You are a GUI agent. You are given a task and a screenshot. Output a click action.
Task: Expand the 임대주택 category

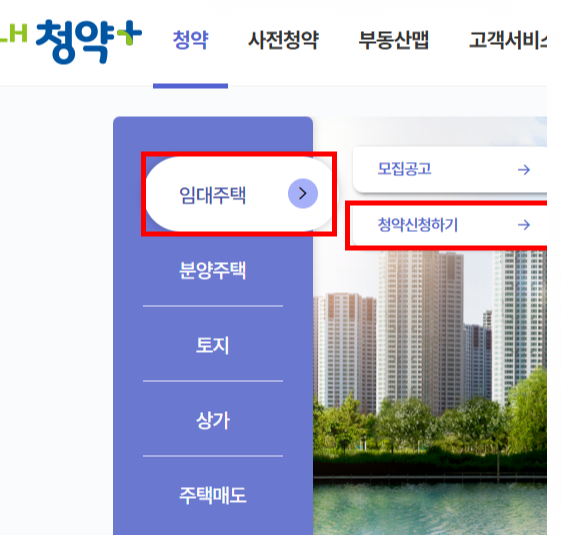click(x=238, y=194)
